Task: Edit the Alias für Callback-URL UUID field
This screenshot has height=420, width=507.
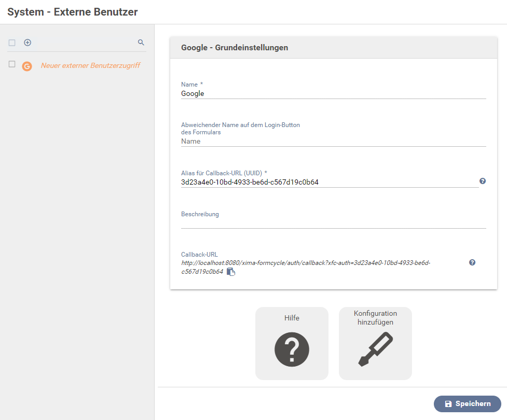Action: 329,182
